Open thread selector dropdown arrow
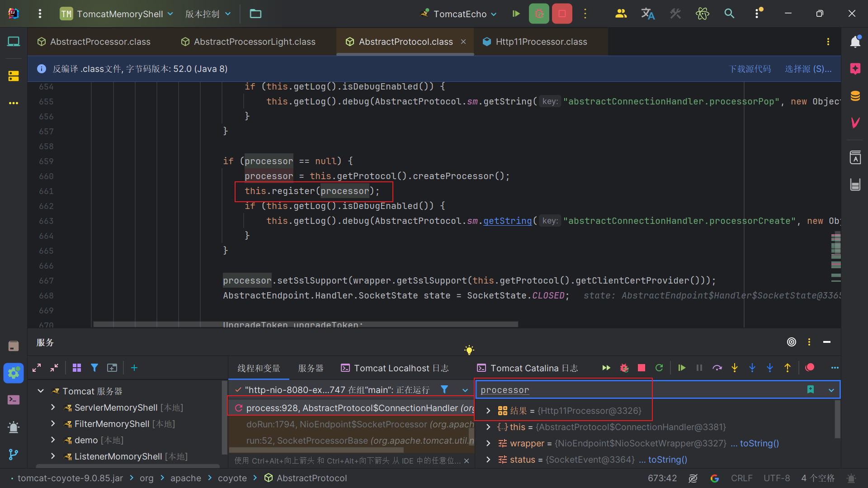This screenshot has height=488, width=868. click(x=465, y=390)
